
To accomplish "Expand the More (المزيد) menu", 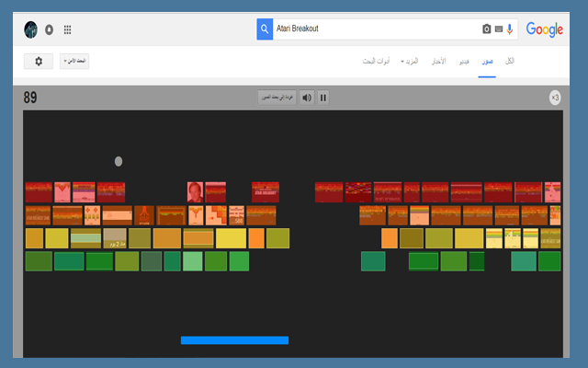I will 410,61.
